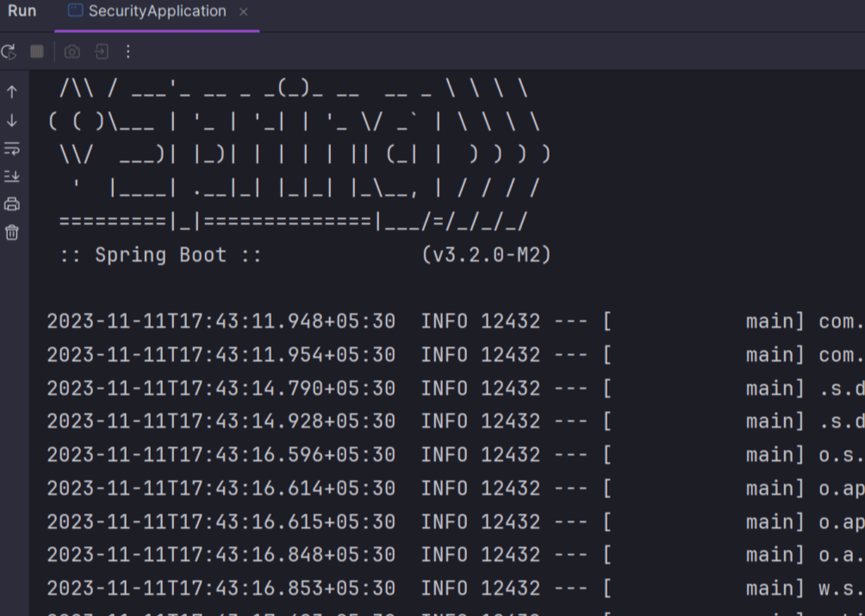Stop the running SecurityApplication process
This screenshot has width=865, height=616.
point(37,52)
